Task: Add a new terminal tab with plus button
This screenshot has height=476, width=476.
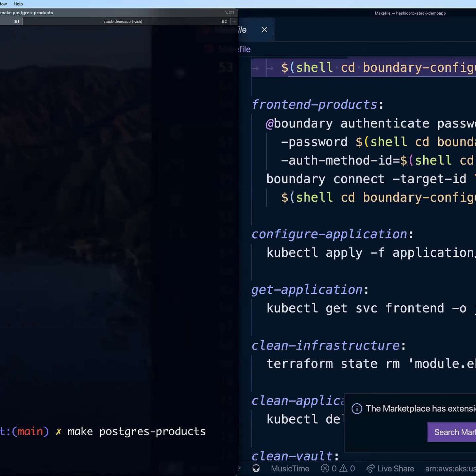Action: pyautogui.click(x=234, y=21)
